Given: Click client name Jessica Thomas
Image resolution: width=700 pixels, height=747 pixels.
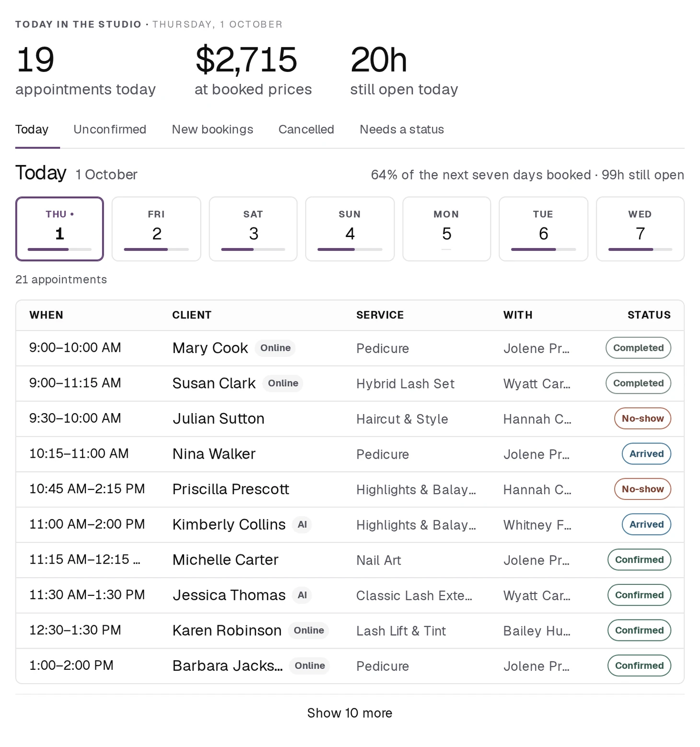Looking at the screenshot, I should (x=229, y=595).
